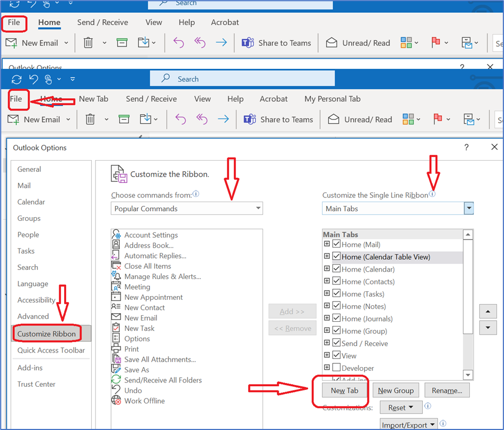Open Help tab in background Outlook window
504x430 pixels.
187,22
